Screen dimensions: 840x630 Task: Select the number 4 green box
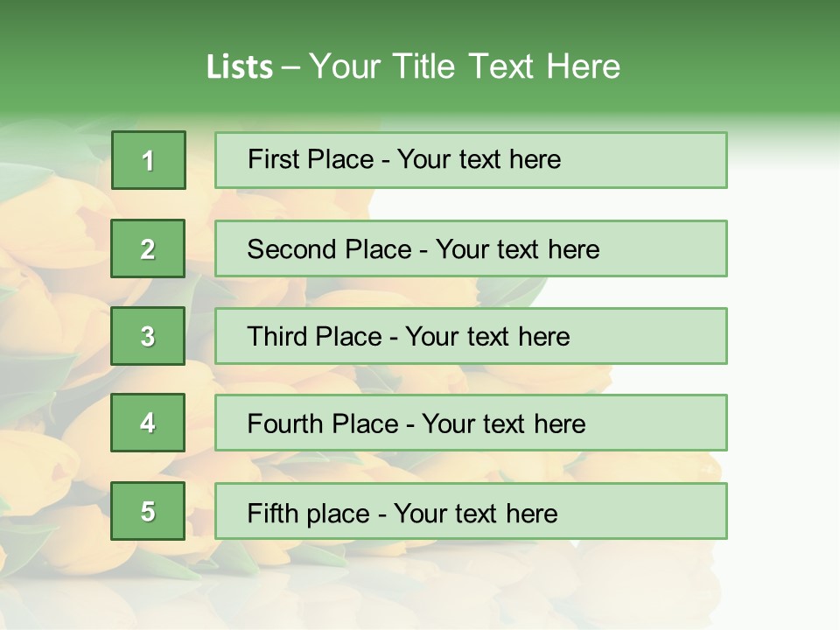coord(148,423)
